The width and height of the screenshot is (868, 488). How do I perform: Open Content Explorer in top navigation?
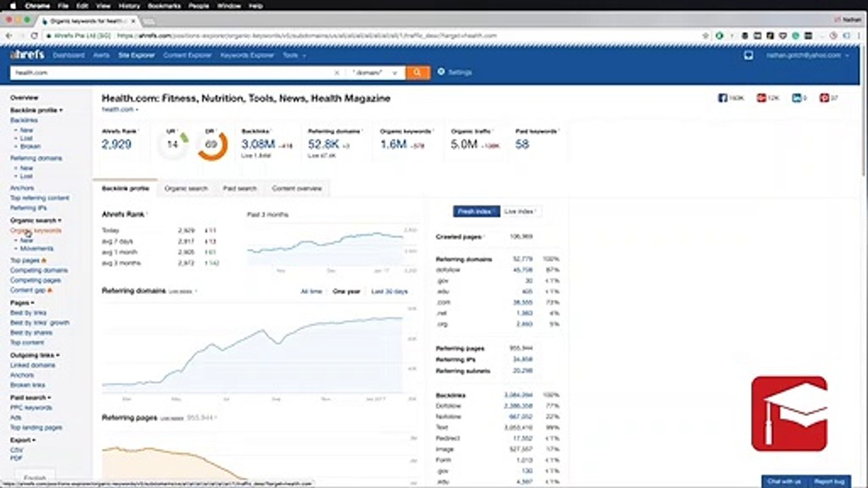pyautogui.click(x=187, y=56)
